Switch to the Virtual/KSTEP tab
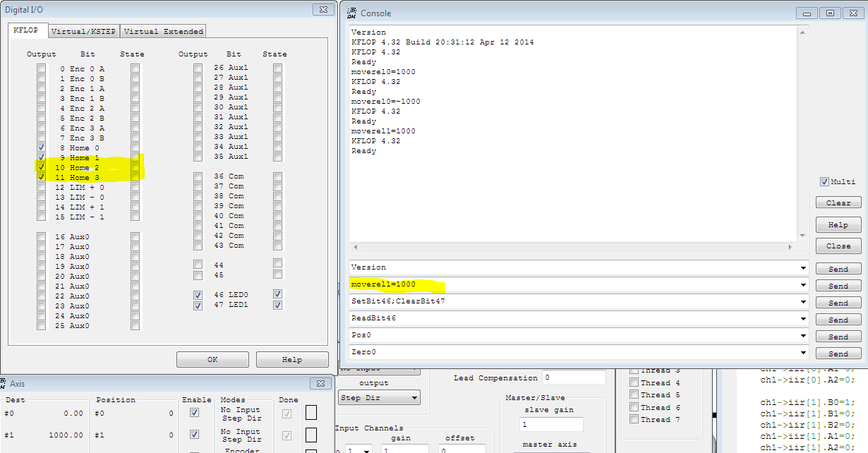868x453 pixels. point(84,31)
